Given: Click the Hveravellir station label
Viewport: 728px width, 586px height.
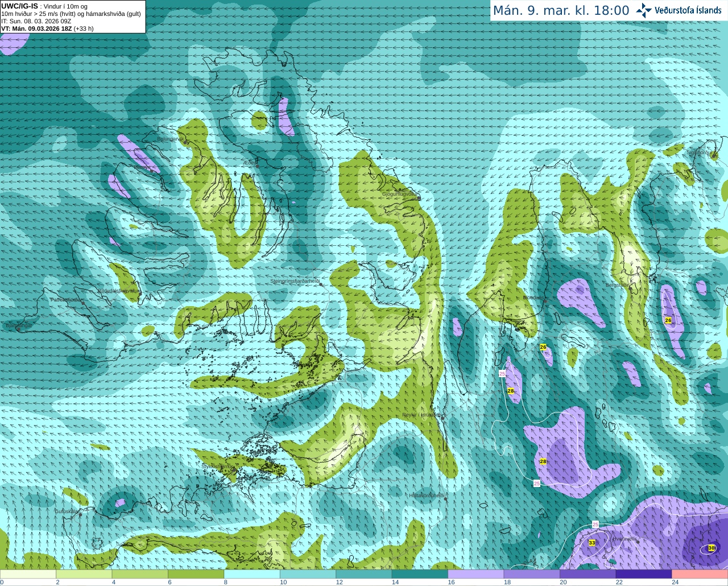Looking at the screenshot, I should pos(624,539).
